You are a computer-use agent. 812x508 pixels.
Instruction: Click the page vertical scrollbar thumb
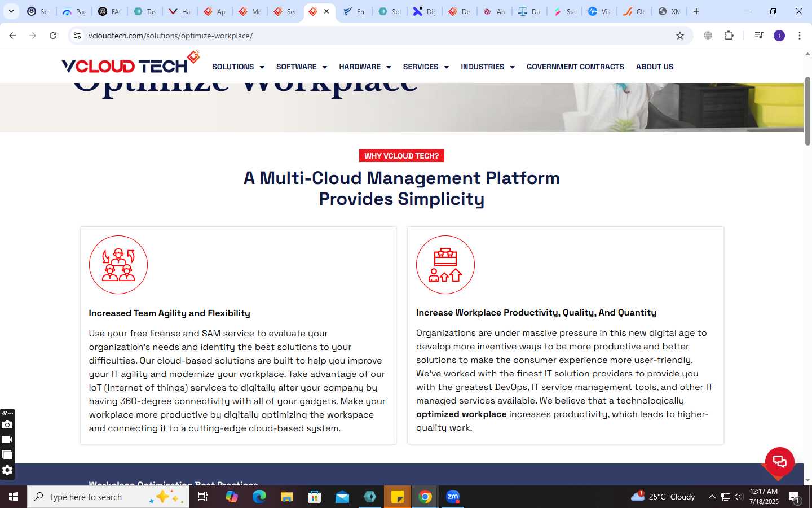[807, 111]
